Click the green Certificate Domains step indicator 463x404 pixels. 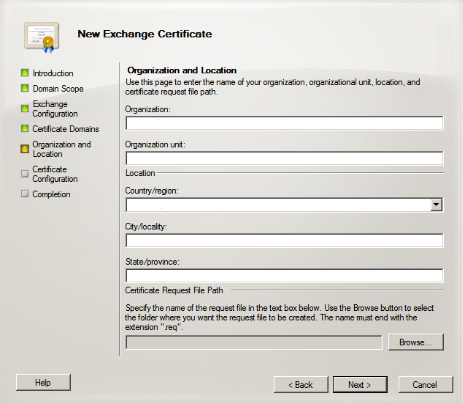point(25,128)
